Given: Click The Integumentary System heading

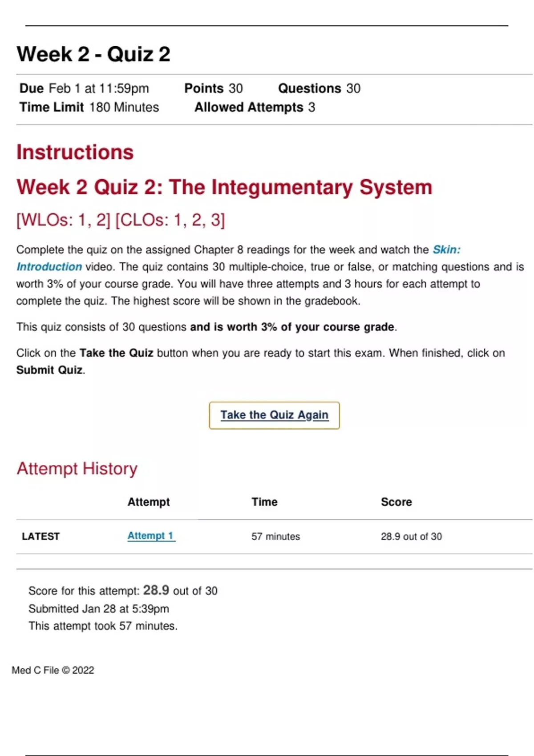Looking at the screenshot, I should pyautogui.click(x=224, y=187).
